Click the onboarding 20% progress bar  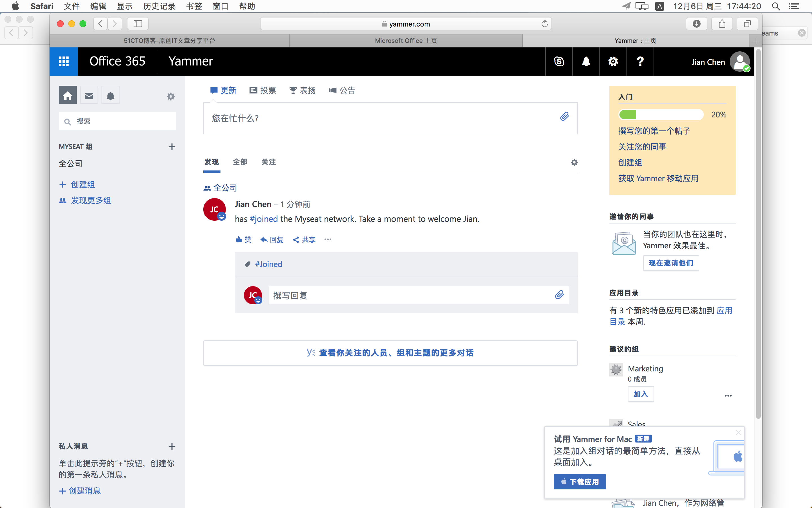(661, 115)
